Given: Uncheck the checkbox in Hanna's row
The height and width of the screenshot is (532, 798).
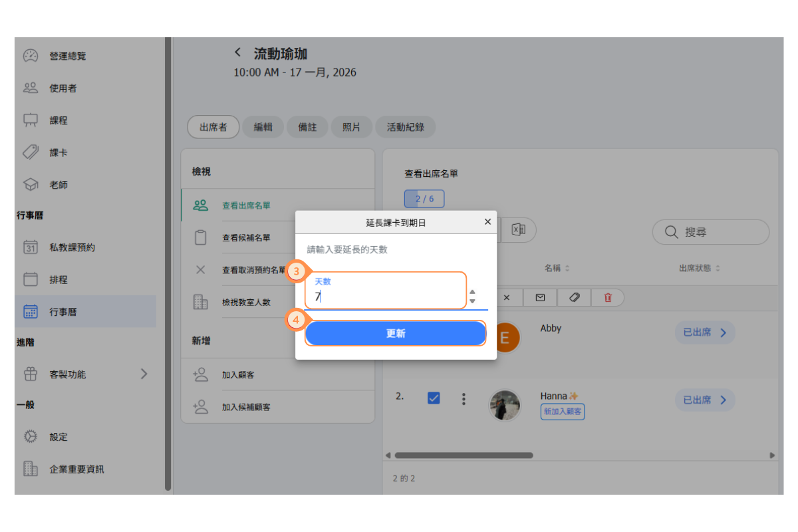Looking at the screenshot, I should click(x=434, y=398).
